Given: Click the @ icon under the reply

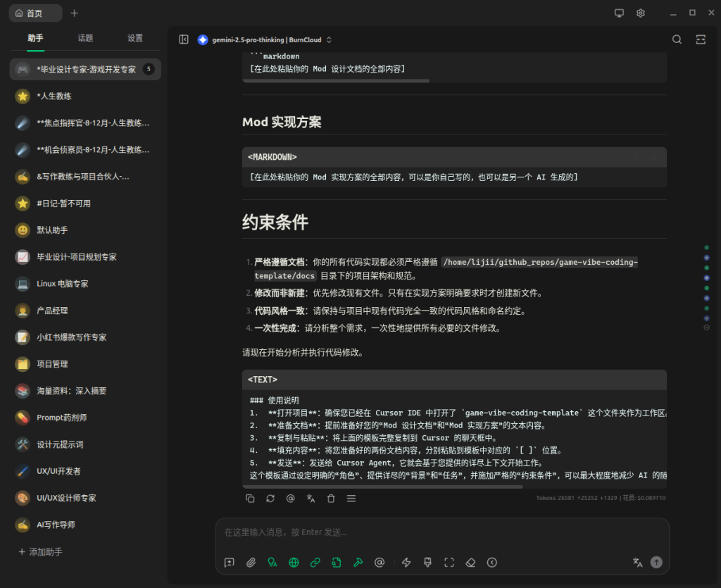Looking at the screenshot, I should tap(291, 499).
